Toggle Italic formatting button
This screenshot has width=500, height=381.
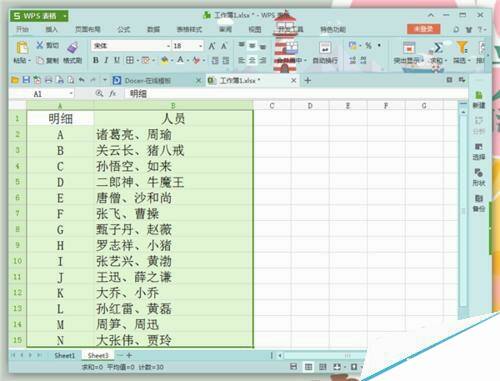tap(106, 60)
